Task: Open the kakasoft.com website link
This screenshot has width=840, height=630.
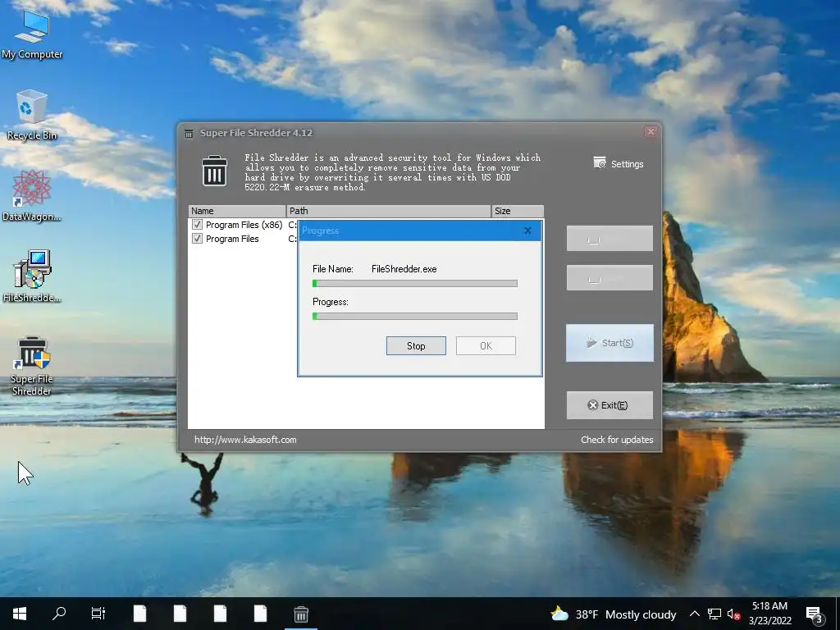Action: coord(245,440)
